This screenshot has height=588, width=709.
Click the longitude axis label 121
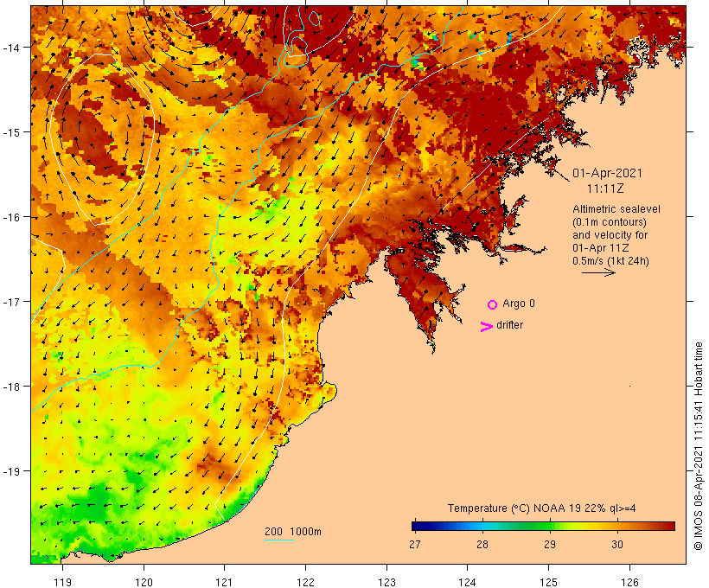pos(224,582)
